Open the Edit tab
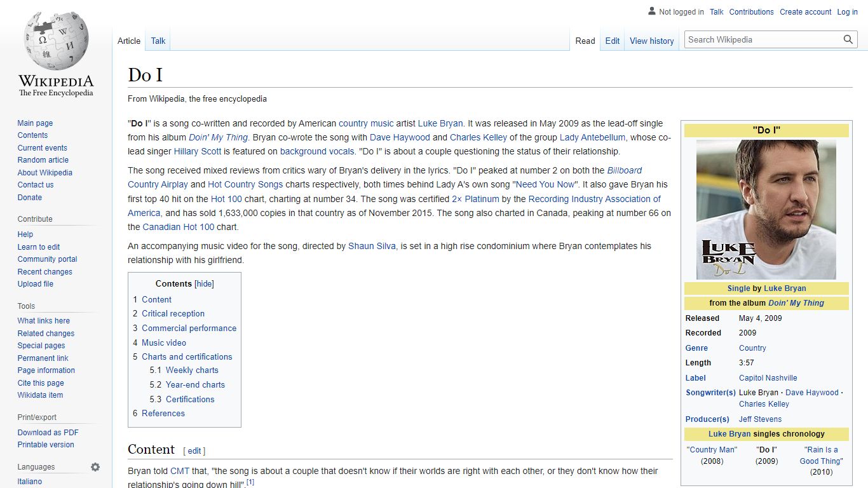868x488 pixels. [612, 41]
